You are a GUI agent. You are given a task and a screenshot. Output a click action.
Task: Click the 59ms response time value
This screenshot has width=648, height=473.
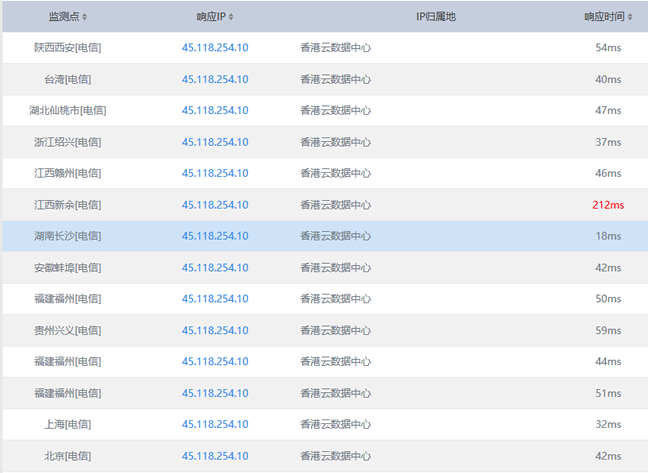[x=608, y=330]
